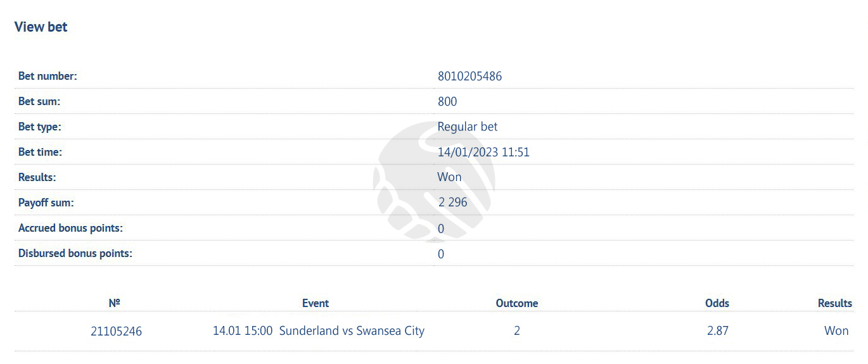Click the Bet number label
868x364 pixels.
click(x=48, y=76)
